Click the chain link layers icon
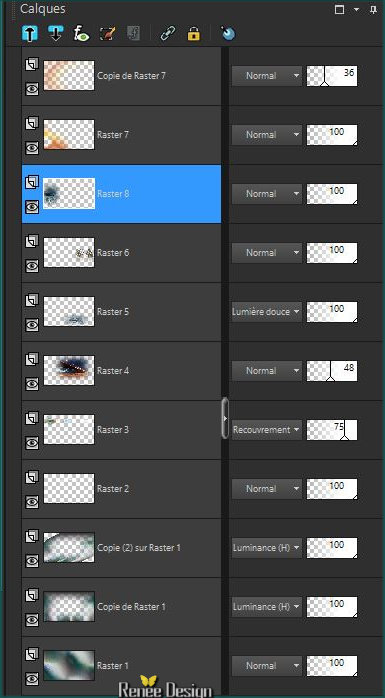The height and width of the screenshot is (698, 385). pyautogui.click(x=167, y=34)
